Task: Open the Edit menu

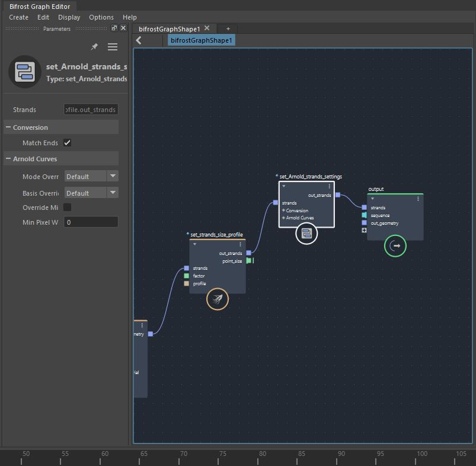Action: tap(43, 17)
